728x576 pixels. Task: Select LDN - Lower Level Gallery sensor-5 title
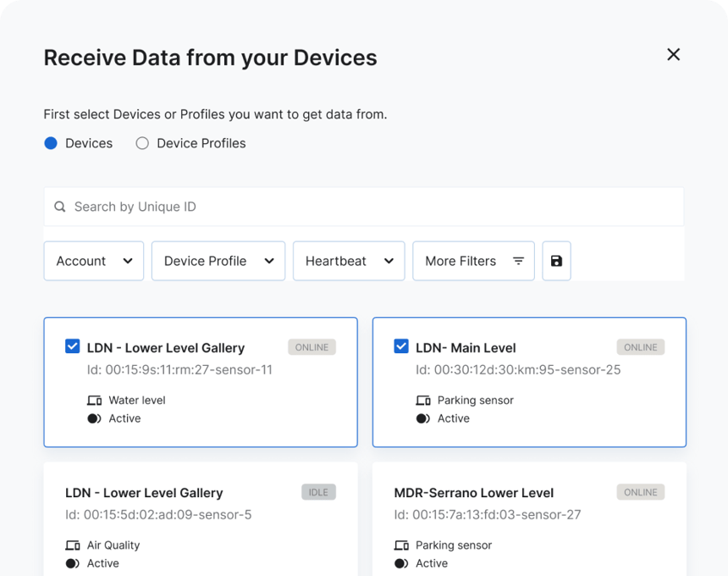click(144, 493)
